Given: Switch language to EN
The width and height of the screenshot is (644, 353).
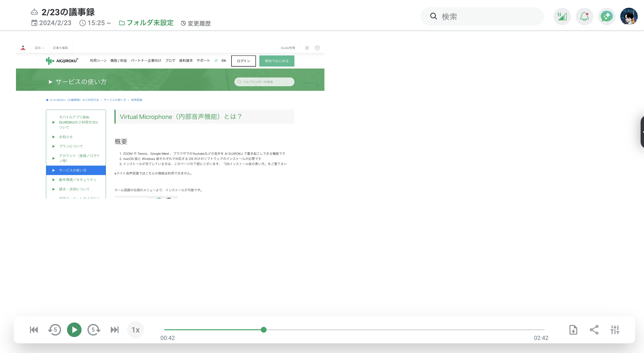Looking at the screenshot, I should click(x=224, y=61).
